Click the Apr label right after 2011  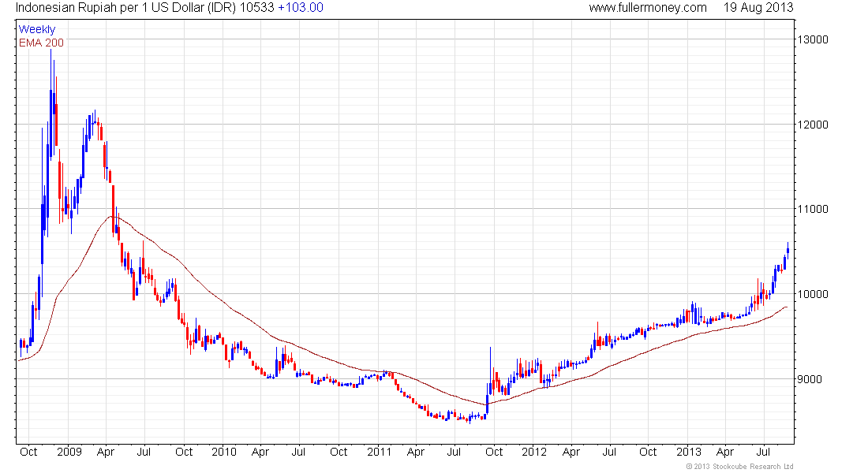[416, 452]
